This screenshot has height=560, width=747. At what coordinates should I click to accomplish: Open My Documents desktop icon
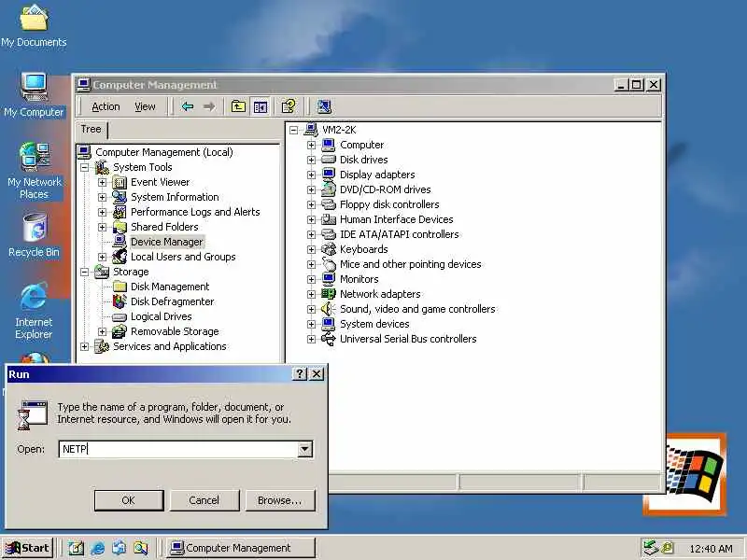(34, 26)
